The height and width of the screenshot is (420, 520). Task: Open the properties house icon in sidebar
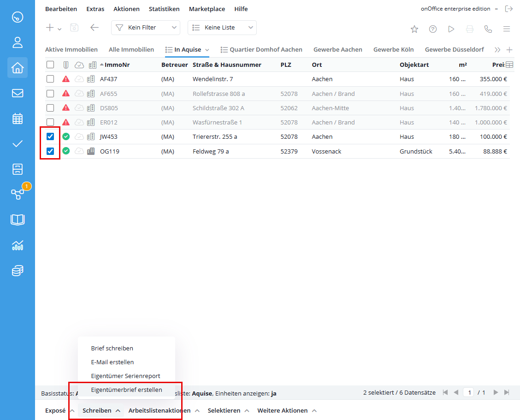(x=17, y=68)
